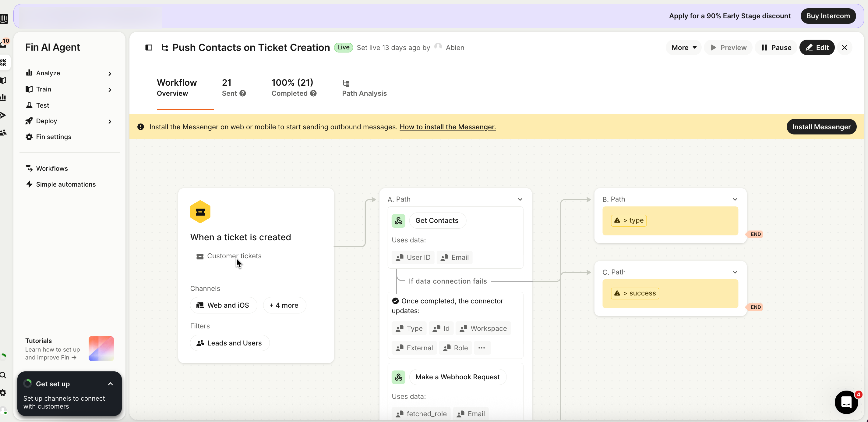Open search from the left sidebar
The height and width of the screenshot is (422, 868).
coord(4,375)
